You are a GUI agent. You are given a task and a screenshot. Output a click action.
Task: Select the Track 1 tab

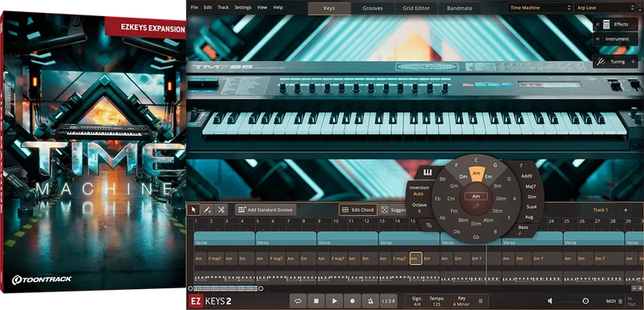(x=601, y=210)
